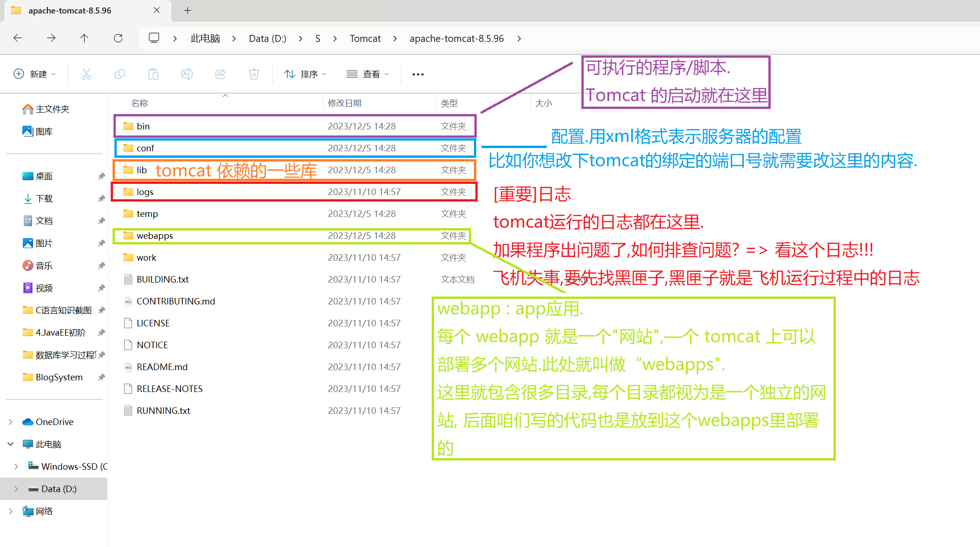Select the temp folder
980x547 pixels.
(295, 214)
